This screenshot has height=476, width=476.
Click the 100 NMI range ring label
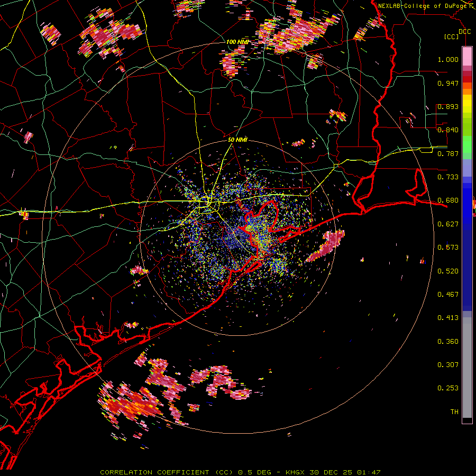[x=237, y=42]
